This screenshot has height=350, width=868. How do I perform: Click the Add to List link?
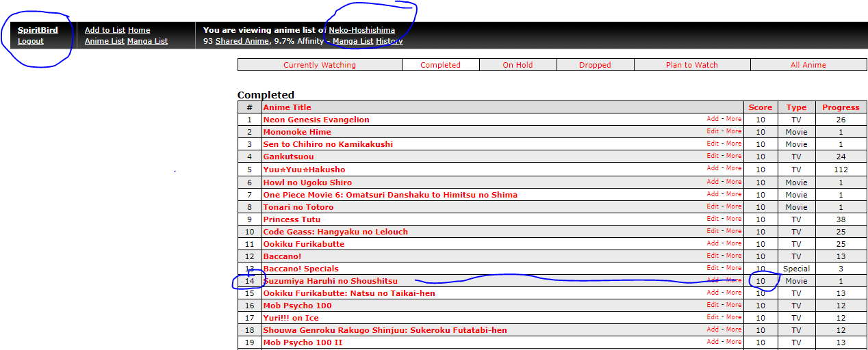pos(105,30)
